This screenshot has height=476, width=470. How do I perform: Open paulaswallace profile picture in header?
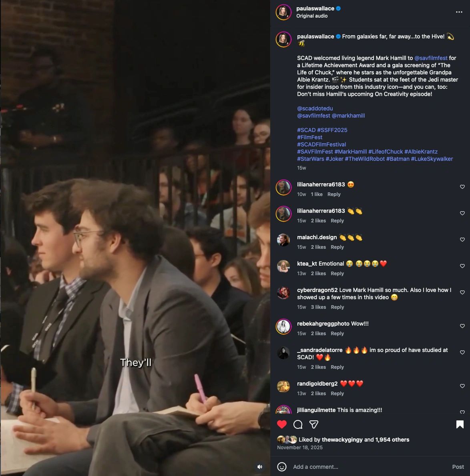283,12
